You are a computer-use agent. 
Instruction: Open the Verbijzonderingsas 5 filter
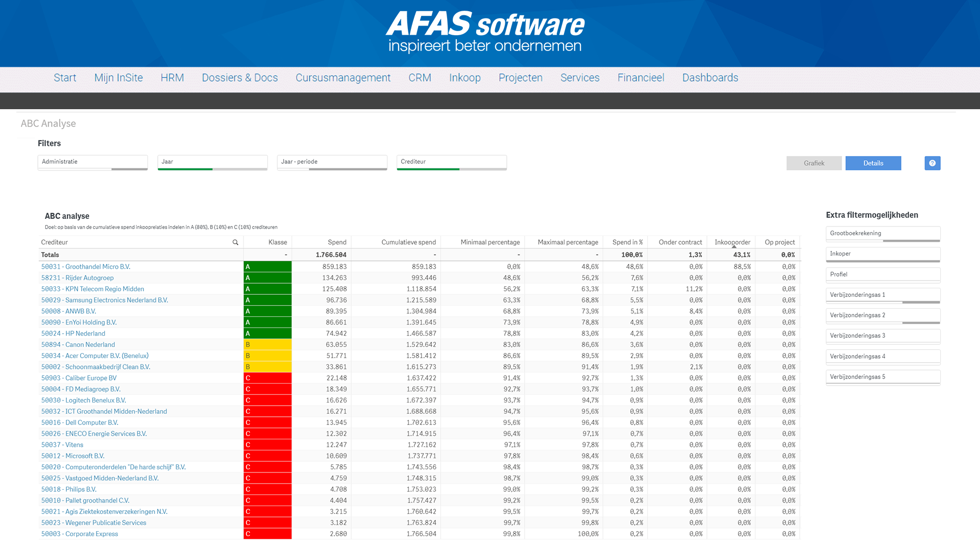coord(883,377)
